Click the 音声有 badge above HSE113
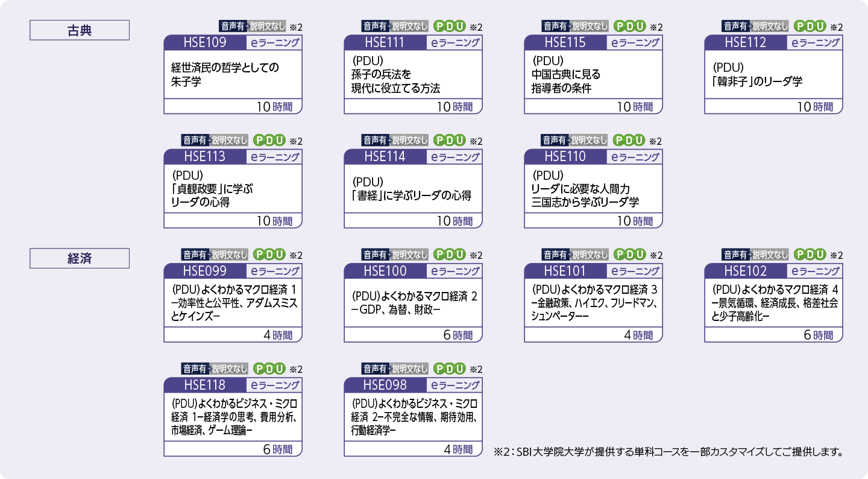This screenshot has width=868, height=479. point(195,140)
